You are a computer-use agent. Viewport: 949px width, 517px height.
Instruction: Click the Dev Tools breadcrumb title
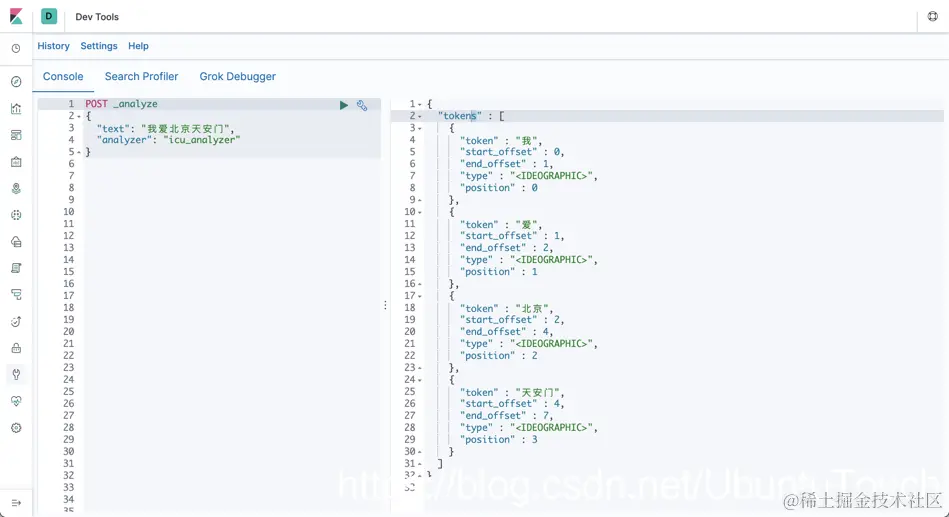click(x=97, y=17)
